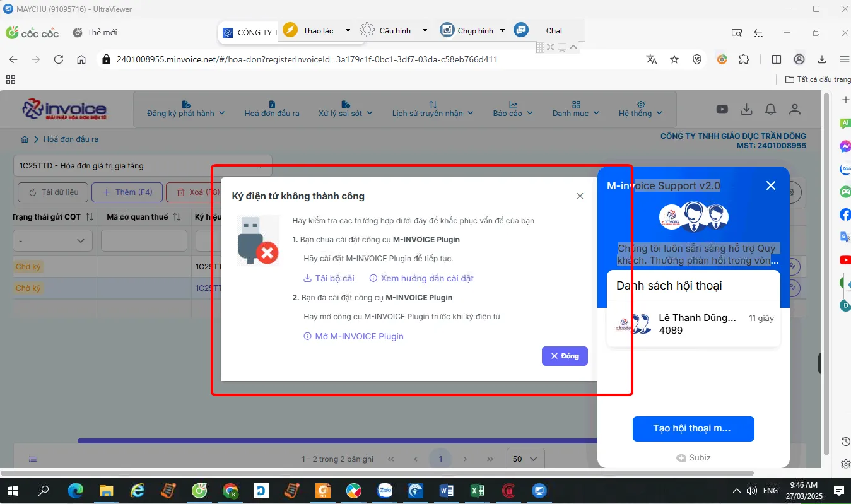Add a sidebar app with the plus icon
The width and height of the screenshot is (851, 504).
click(x=845, y=100)
